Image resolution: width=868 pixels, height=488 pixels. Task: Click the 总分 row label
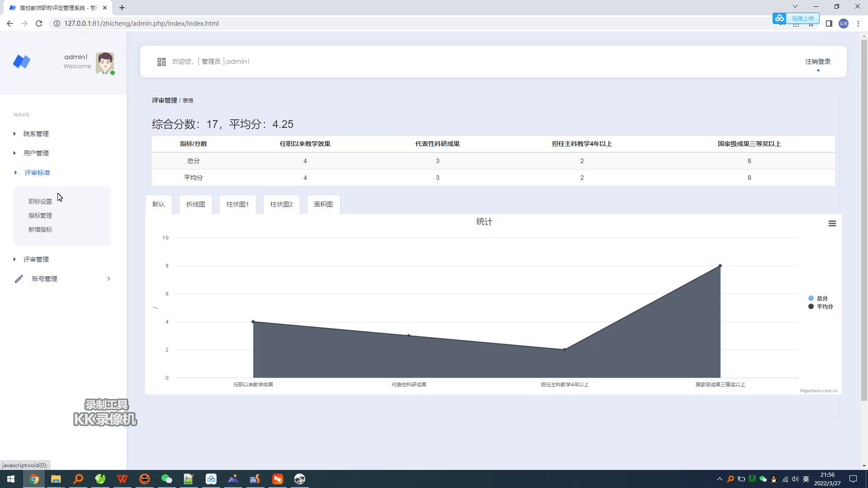(x=193, y=161)
